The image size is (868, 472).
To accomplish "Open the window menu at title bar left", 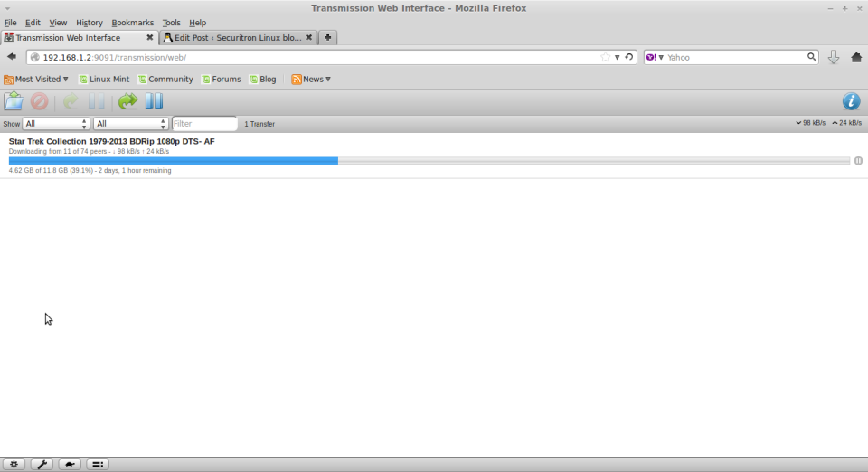I will coord(7,8).
